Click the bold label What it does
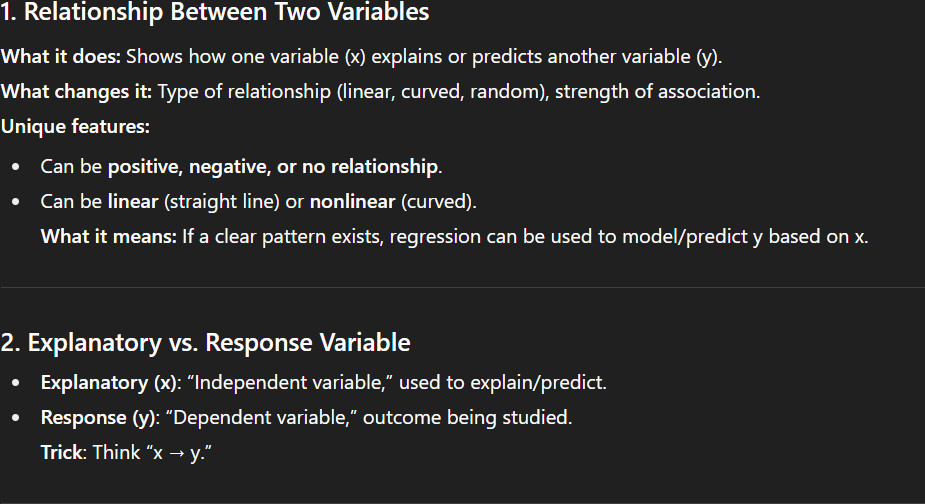925x504 pixels. [61, 57]
